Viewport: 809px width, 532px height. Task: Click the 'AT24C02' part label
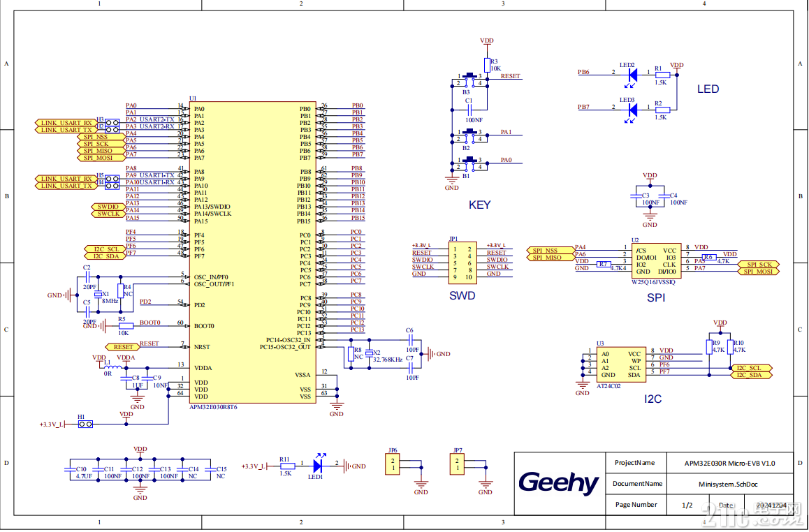point(608,386)
